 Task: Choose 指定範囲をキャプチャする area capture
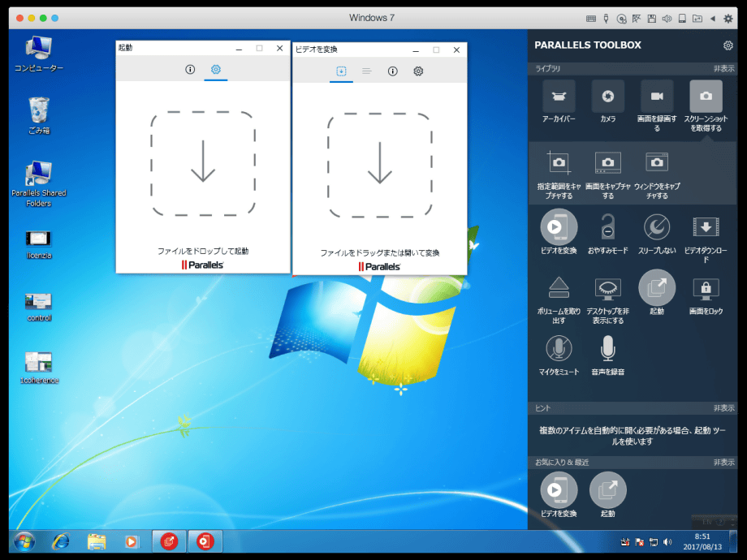click(559, 174)
